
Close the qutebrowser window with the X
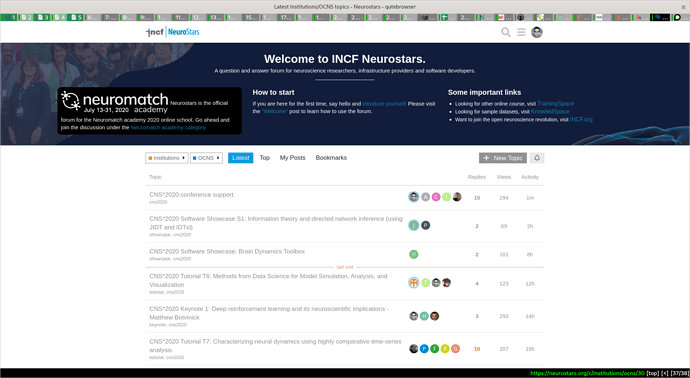coord(683,7)
